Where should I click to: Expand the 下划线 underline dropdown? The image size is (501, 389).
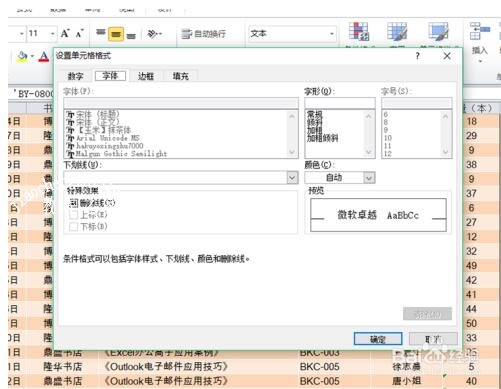[x=292, y=178]
